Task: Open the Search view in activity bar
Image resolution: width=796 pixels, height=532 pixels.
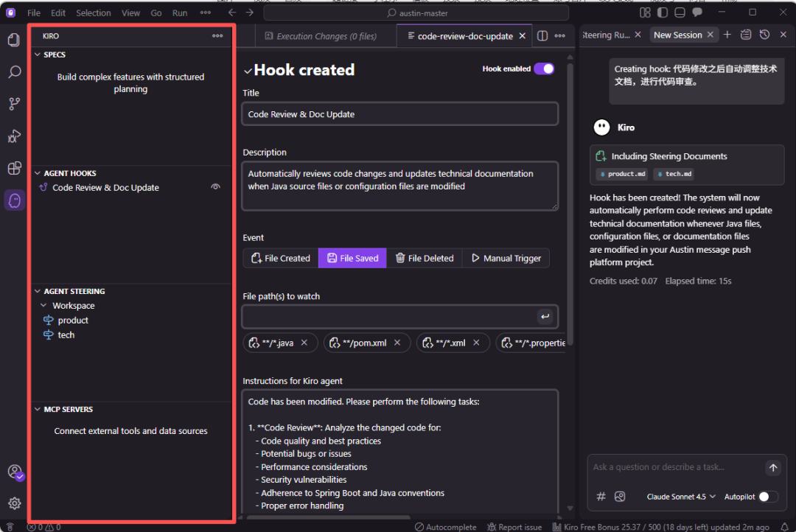Action: point(14,71)
